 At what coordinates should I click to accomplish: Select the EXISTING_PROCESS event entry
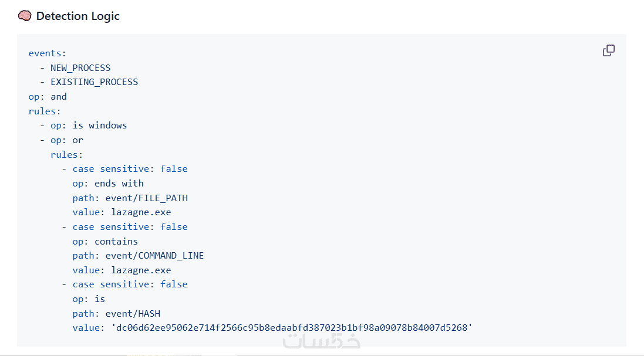pos(94,82)
